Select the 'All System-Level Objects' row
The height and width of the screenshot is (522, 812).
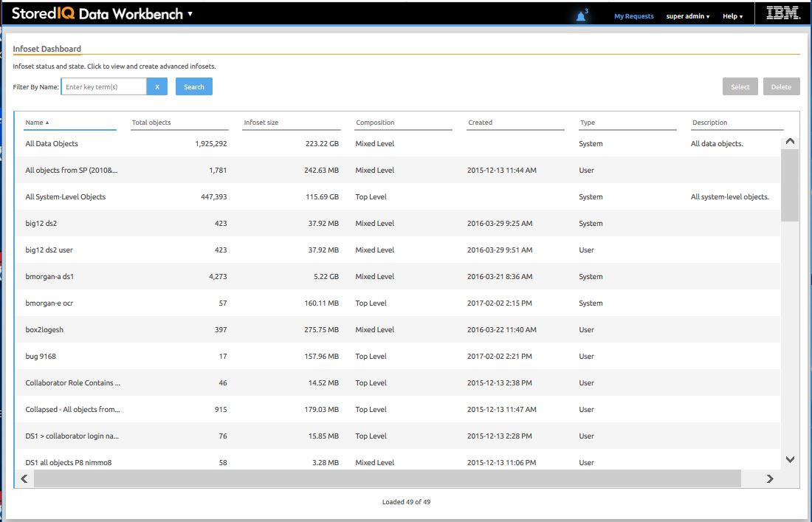[x=397, y=197]
